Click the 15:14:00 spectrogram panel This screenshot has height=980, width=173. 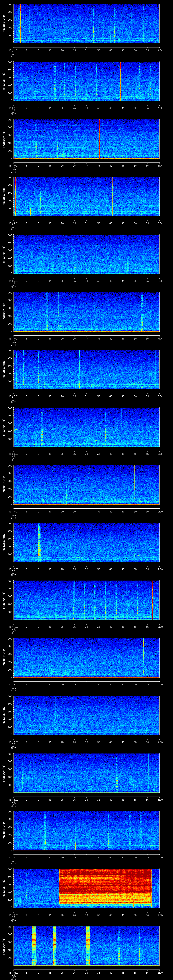(x=87, y=773)
